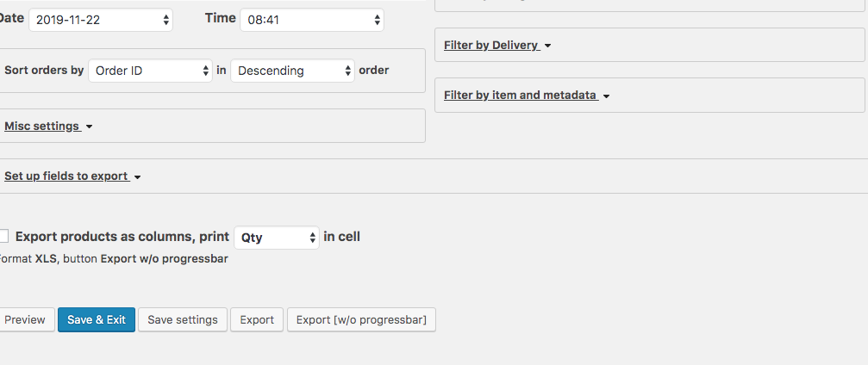The image size is (868, 365).
Task: Open the Qty print-in-cell dropdown
Action: tap(277, 238)
